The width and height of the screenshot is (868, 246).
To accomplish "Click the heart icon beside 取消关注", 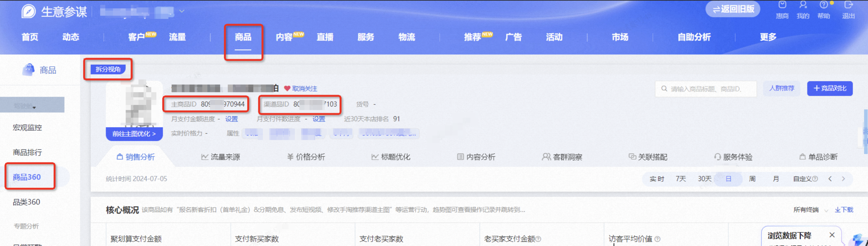I will (x=287, y=89).
